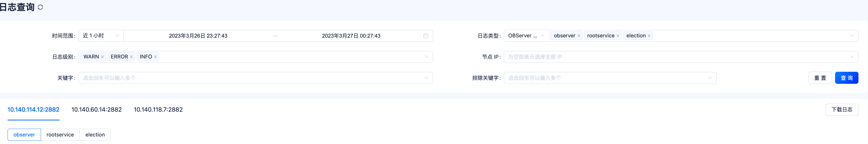Expand the 节点 IP selection dropdown
Image resolution: width=868 pixels, height=144 pixels.
tap(681, 57)
